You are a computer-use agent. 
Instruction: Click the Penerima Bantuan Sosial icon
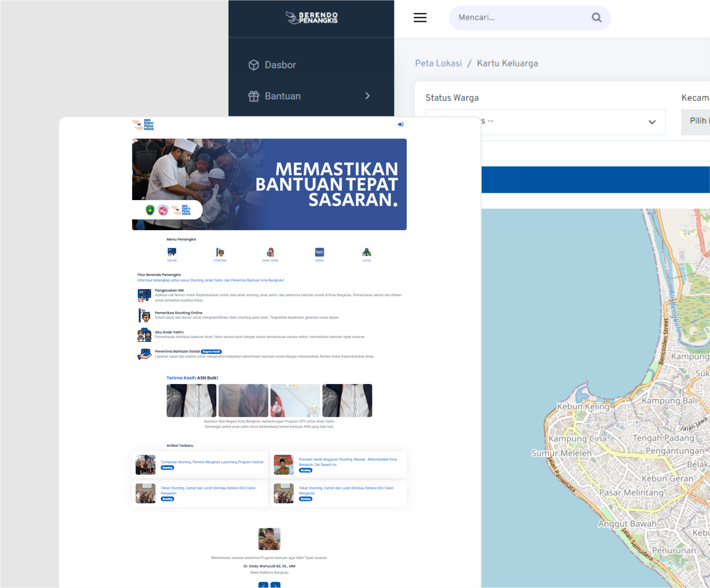[144, 354]
